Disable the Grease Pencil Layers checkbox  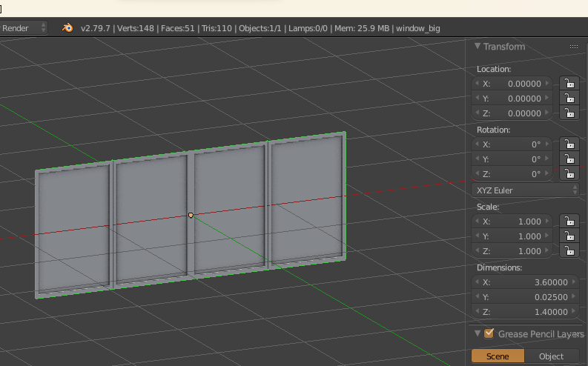pyautogui.click(x=489, y=334)
